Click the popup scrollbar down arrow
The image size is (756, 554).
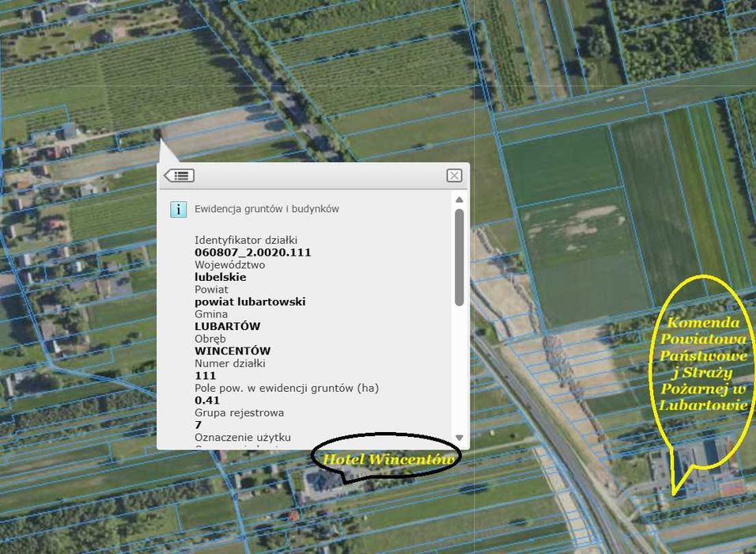459,438
